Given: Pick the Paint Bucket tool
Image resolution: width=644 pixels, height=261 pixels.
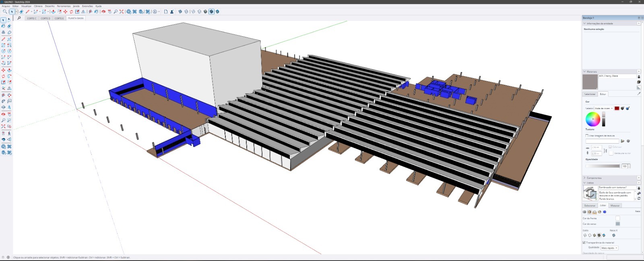Looking at the screenshot, I should coord(96,12).
